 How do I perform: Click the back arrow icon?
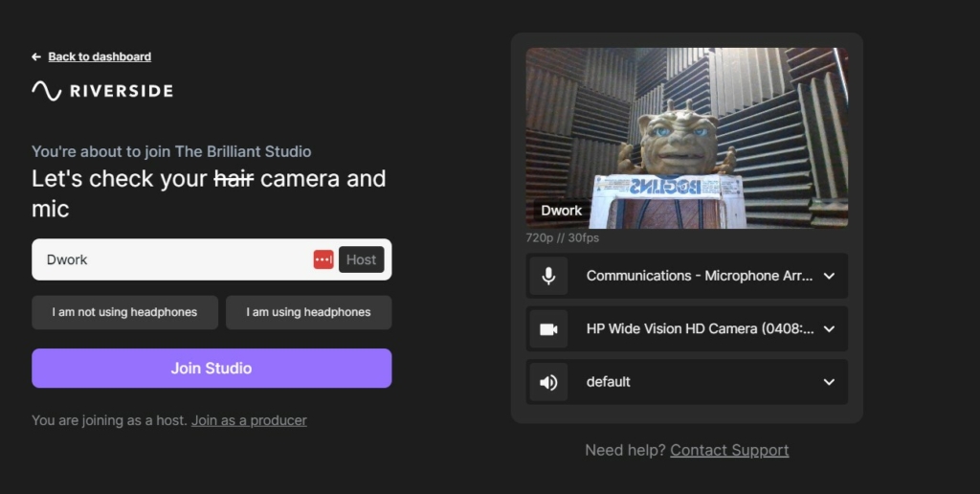click(36, 57)
